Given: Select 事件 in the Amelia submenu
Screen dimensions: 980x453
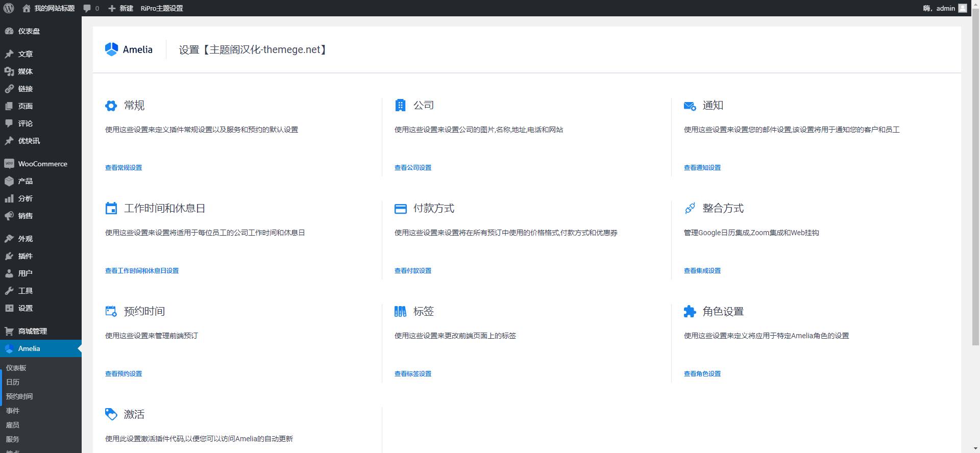Looking at the screenshot, I should [x=13, y=411].
